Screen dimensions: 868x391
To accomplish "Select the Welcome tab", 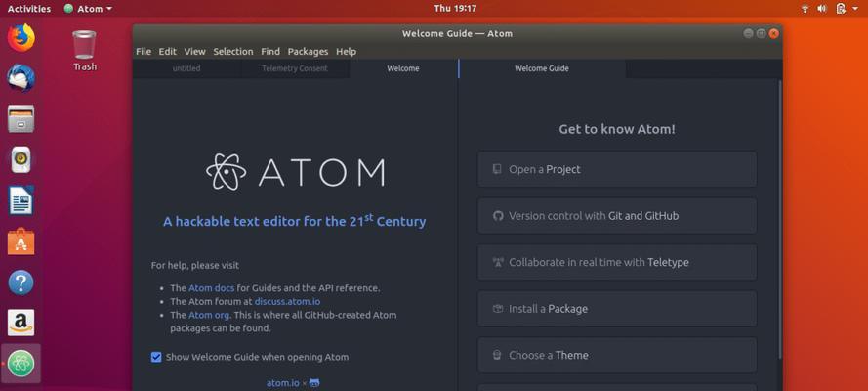I will tap(403, 68).
